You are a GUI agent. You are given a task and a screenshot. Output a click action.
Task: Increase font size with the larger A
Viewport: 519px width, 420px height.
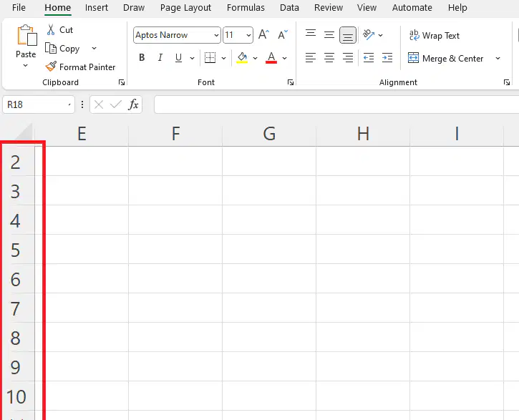tap(264, 35)
